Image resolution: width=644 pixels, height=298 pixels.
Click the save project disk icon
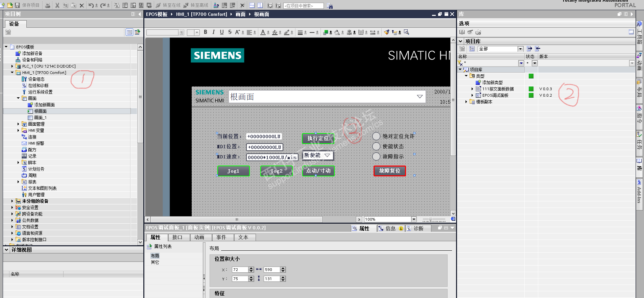click(17, 5)
